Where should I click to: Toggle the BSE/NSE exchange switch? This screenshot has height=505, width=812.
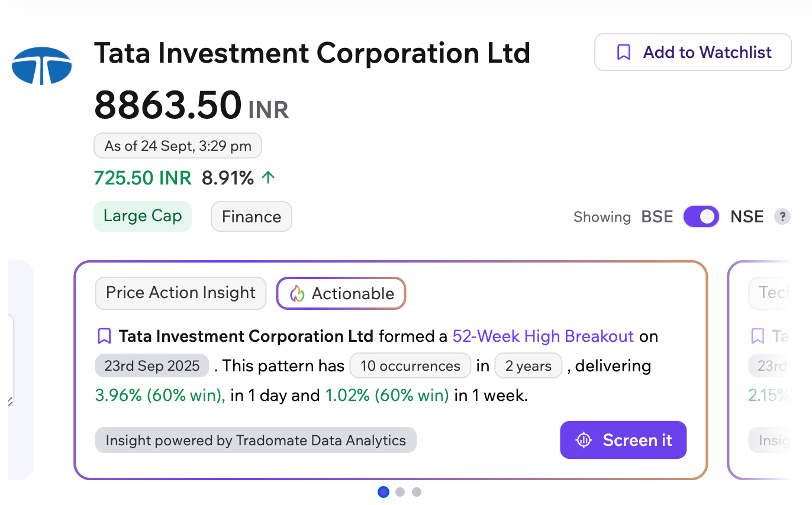pyautogui.click(x=701, y=216)
